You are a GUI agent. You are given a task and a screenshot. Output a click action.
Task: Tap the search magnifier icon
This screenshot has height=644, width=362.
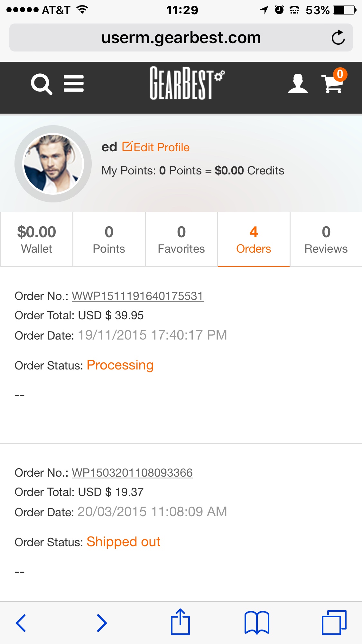[x=41, y=84]
